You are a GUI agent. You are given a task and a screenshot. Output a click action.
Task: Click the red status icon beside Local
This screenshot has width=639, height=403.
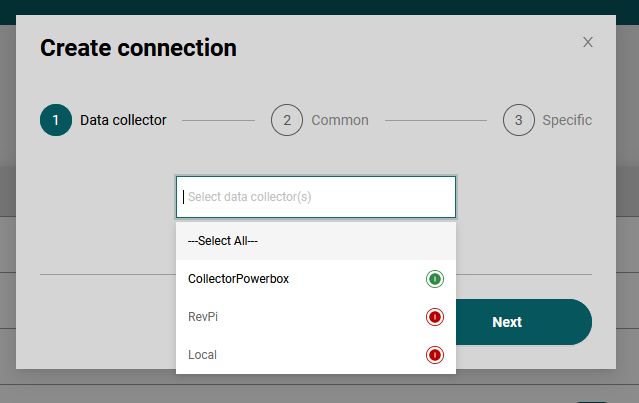click(434, 355)
